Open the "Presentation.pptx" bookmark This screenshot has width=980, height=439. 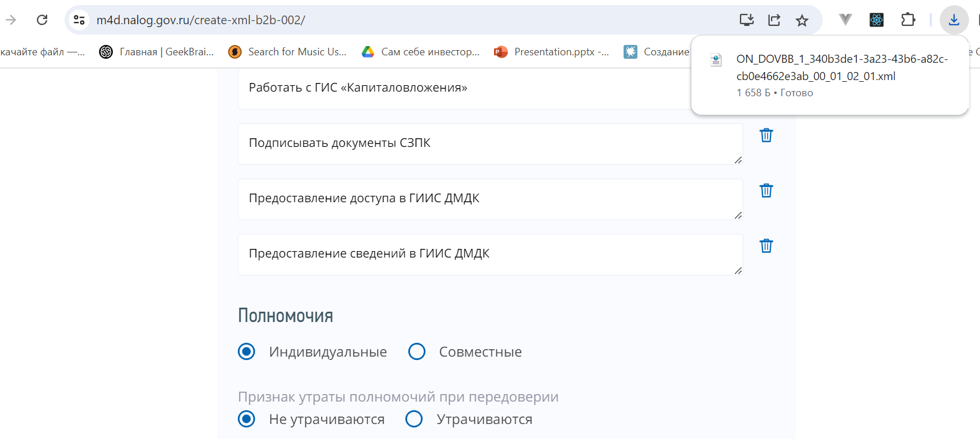[552, 52]
